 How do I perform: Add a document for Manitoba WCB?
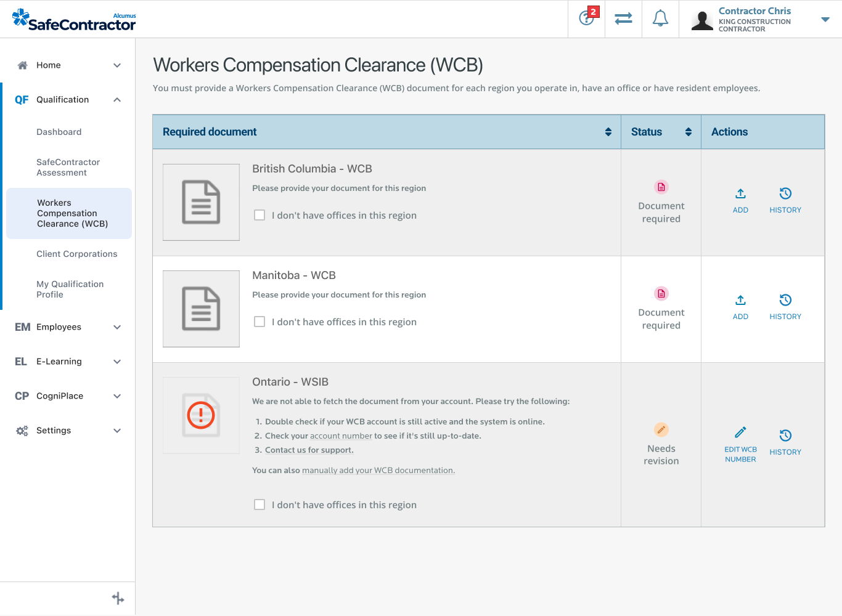[x=740, y=307]
